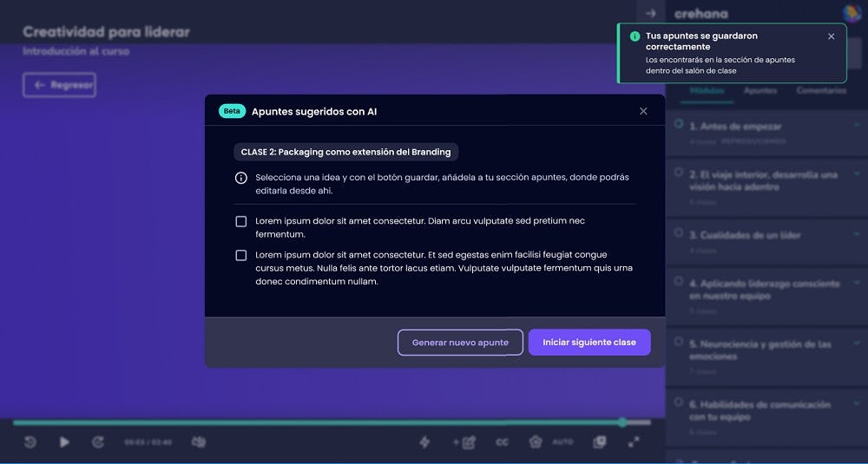Dismiss the saved notes notification
The image size is (868, 464).
[831, 36]
